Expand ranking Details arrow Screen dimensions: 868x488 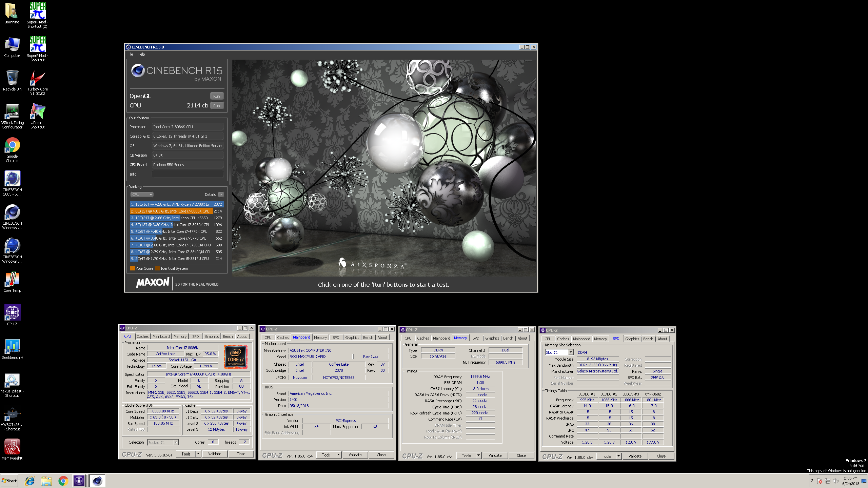[221, 195]
